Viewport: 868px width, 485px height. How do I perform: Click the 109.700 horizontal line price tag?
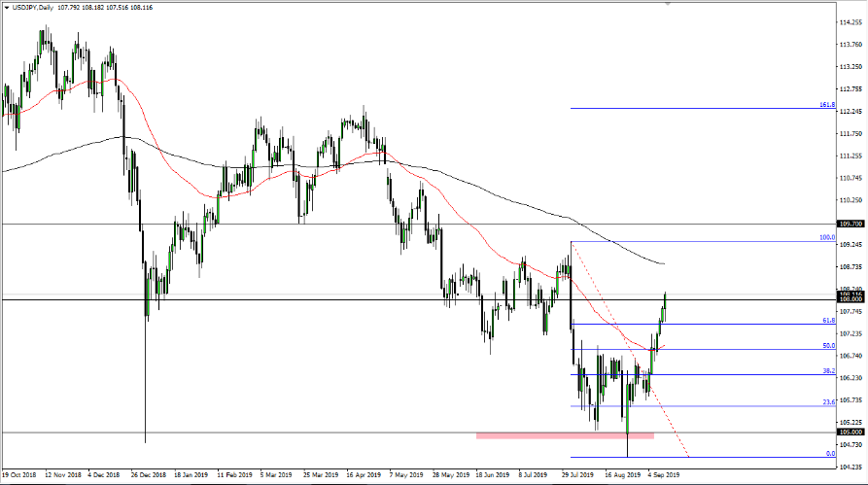click(x=851, y=225)
